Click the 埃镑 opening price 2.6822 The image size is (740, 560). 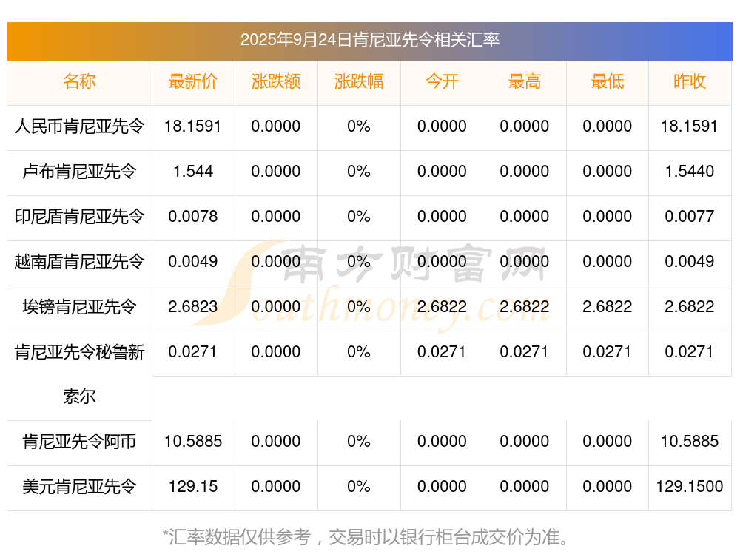[x=442, y=307]
